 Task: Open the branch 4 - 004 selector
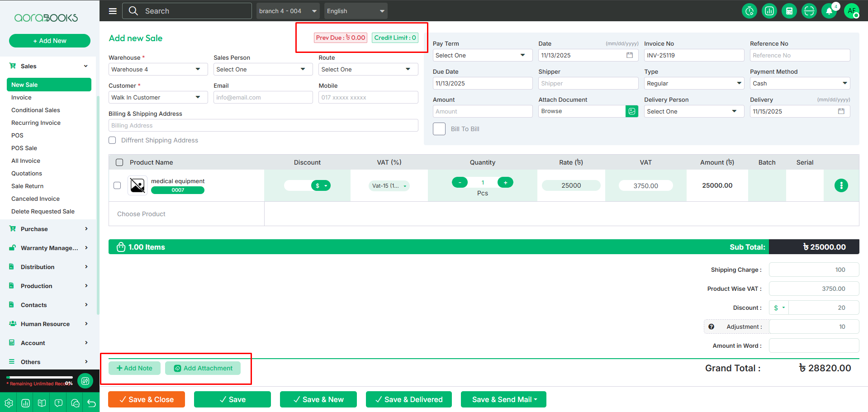click(288, 11)
